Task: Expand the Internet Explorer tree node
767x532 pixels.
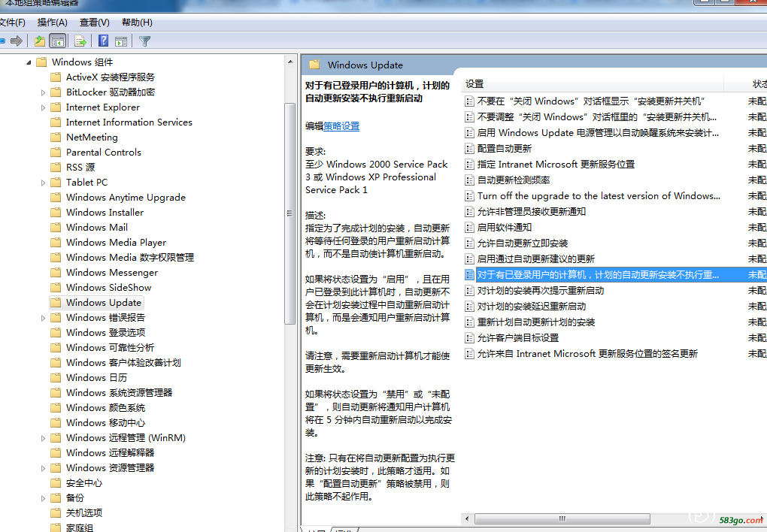Action: coord(43,107)
